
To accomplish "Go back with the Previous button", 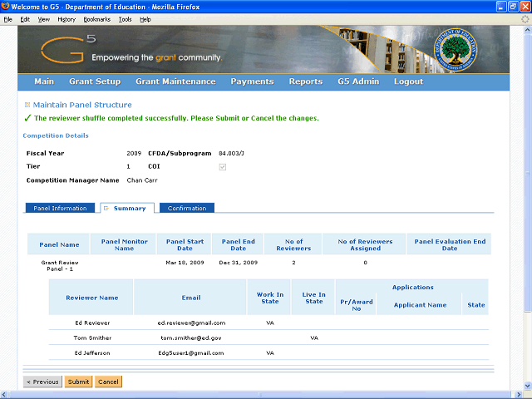I will (x=42, y=382).
